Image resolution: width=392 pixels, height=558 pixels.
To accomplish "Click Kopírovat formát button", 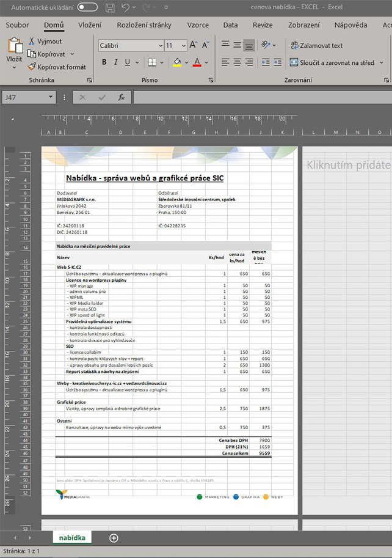I will click(57, 67).
